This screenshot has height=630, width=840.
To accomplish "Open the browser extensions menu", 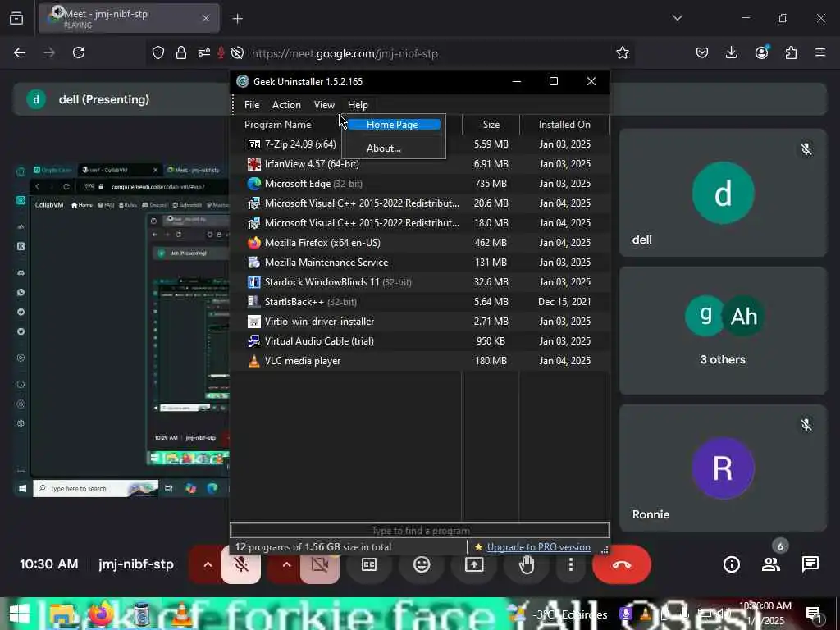I will click(x=791, y=52).
